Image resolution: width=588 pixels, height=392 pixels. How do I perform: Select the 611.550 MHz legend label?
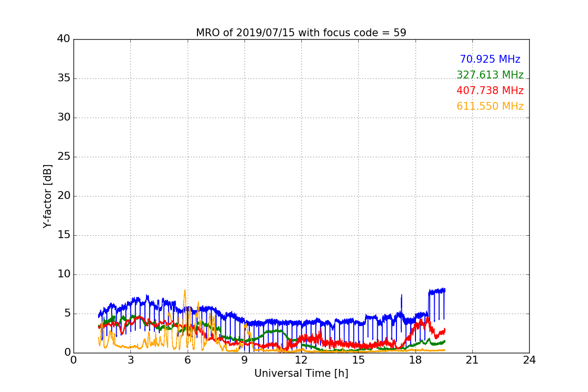click(490, 106)
